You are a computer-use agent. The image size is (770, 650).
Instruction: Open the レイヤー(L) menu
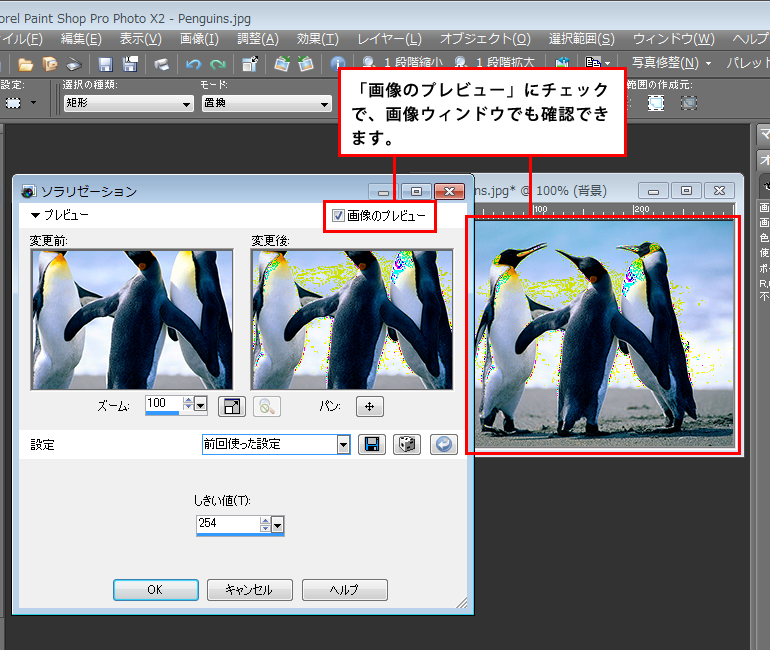[x=389, y=39]
